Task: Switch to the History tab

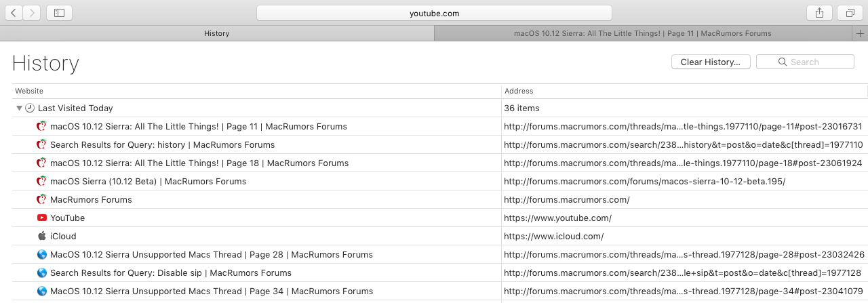Action: tap(217, 33)
